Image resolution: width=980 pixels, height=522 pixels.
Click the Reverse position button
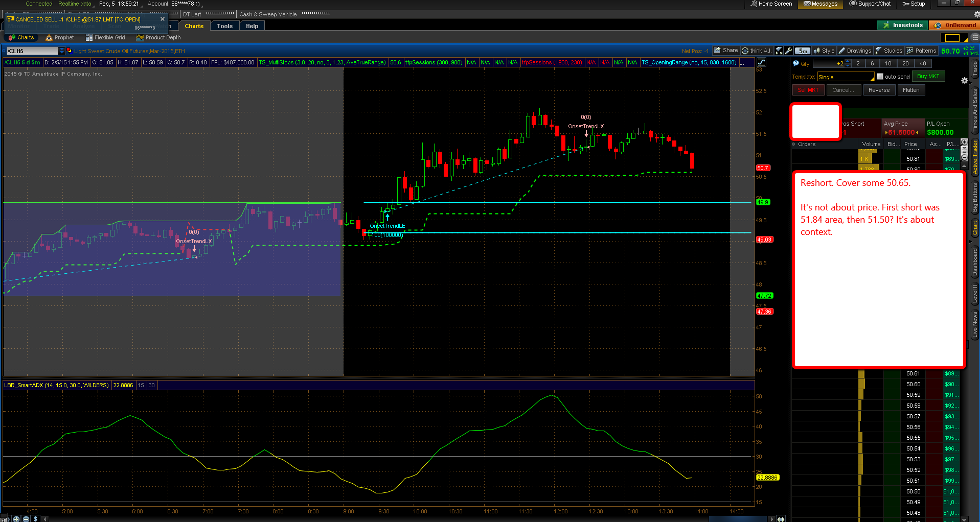coord(879,90)
